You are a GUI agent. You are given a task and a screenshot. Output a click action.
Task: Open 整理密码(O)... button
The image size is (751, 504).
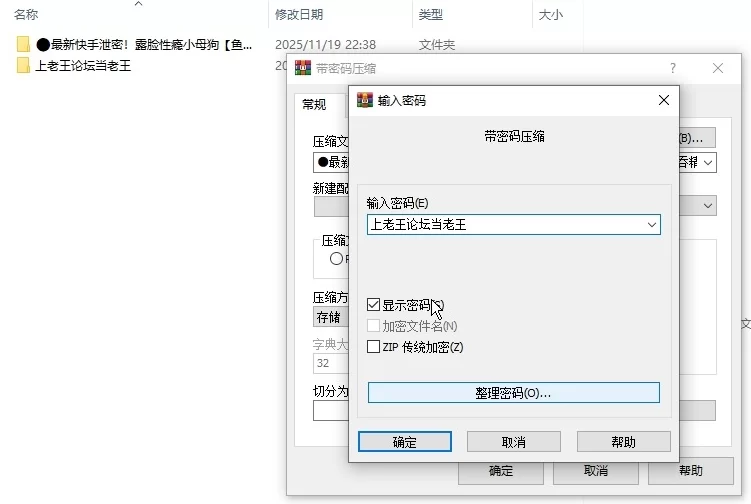513,393
